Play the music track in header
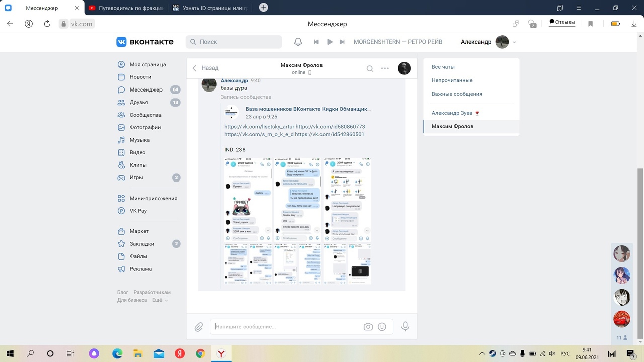The width and height of the screenshot is (644, 362). [x=330, y=42]
